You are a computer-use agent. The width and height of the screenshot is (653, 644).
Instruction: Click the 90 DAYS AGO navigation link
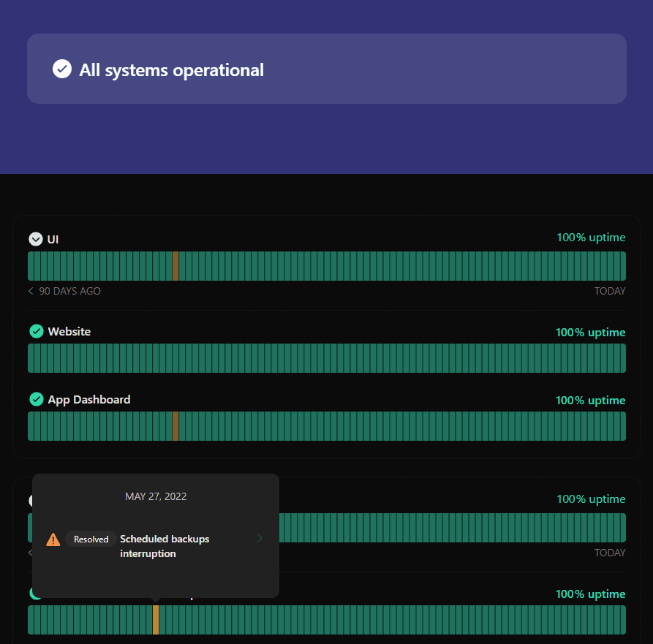point(70,291)
